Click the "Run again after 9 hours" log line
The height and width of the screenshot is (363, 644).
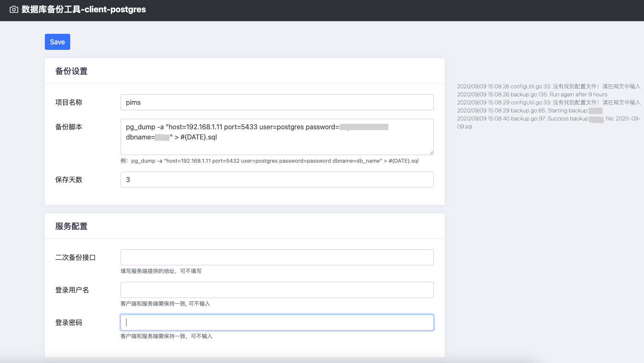pyautogui.click(x=532, y=95)
